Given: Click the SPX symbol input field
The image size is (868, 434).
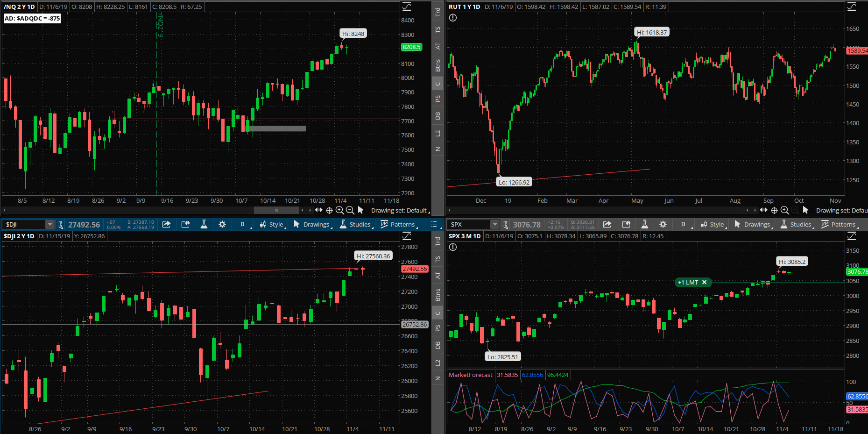Looking at the screenshot, I should coord(469,224).
